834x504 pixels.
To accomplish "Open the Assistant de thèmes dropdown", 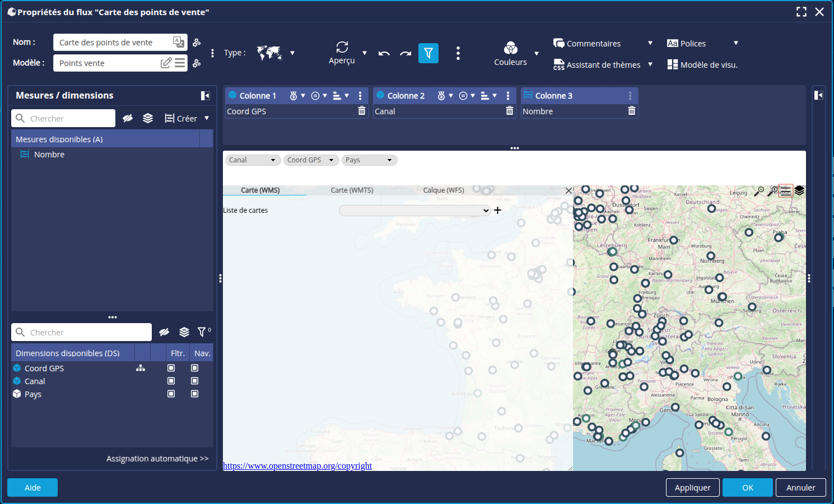I will pyautogui.click(x=650, y=64).
